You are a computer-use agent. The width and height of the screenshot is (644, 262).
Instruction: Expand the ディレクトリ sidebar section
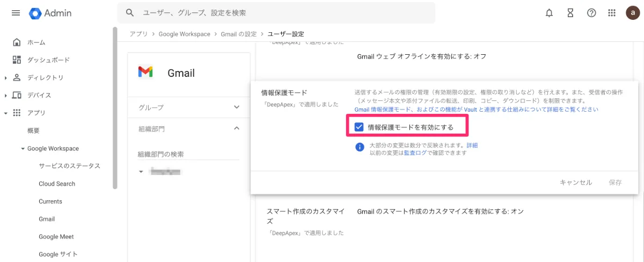click(5, 78)
